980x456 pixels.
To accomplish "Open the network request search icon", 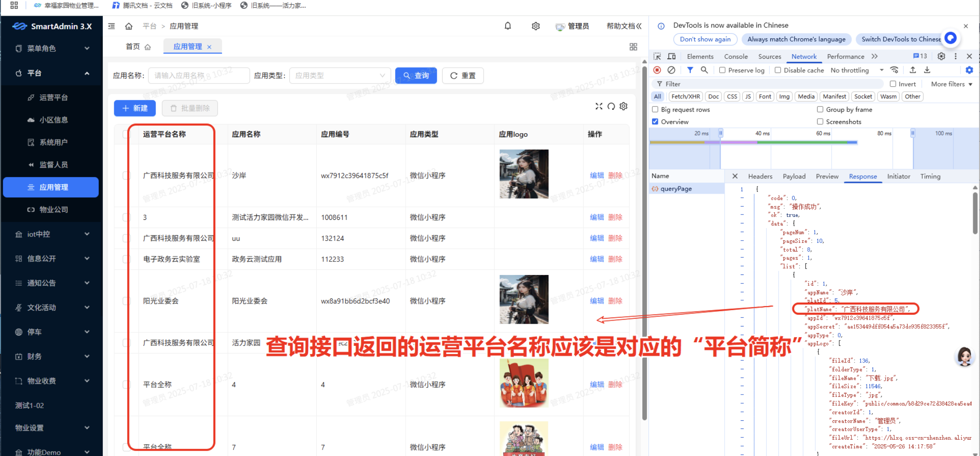I will tap(704, 70).
